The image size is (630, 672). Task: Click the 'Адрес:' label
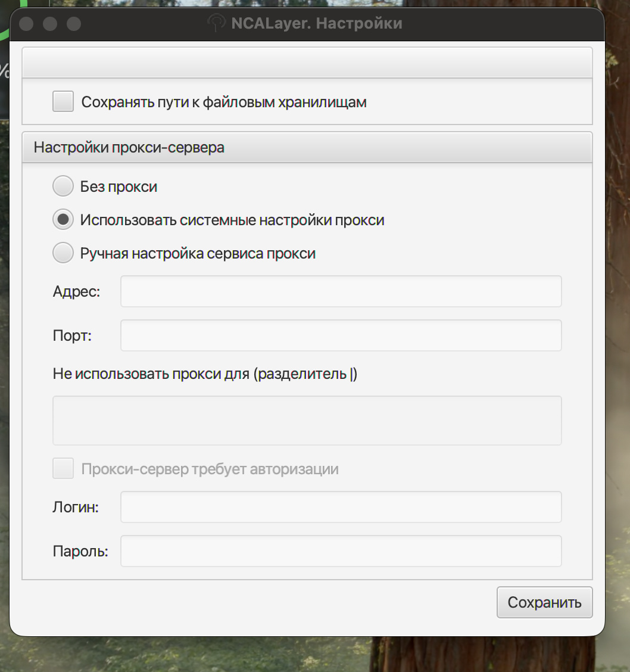[x=76, y=291]
